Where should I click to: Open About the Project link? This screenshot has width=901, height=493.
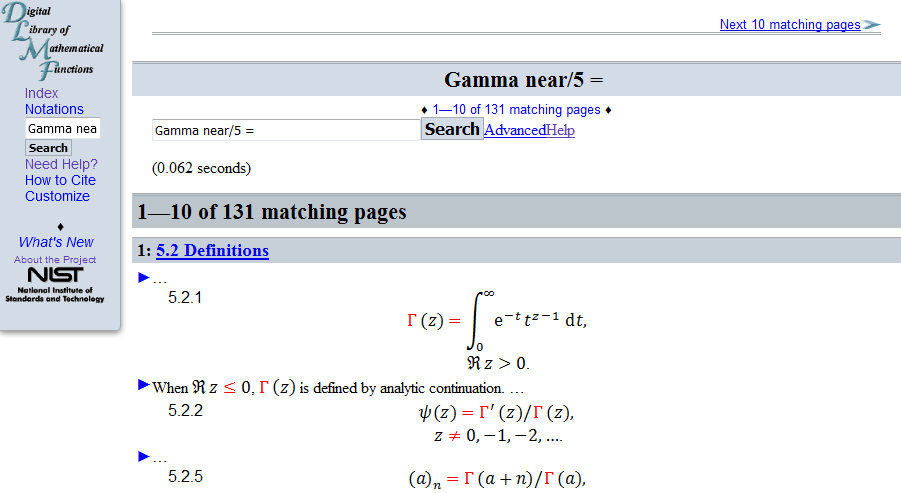point(55,260)
